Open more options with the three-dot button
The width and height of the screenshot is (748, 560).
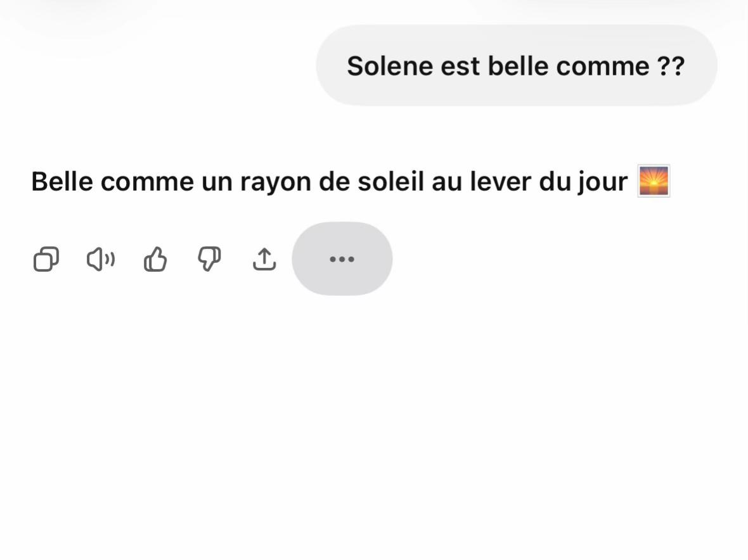click(x=342, y=259)
